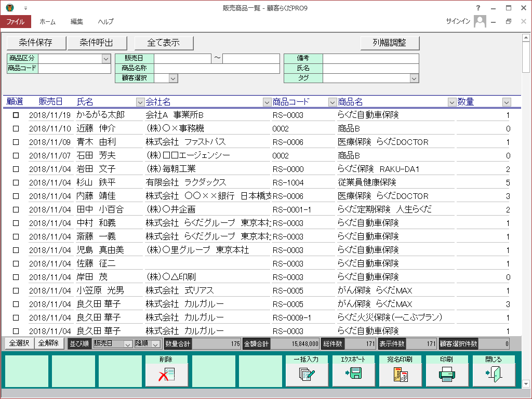Open the 編集 tab

77,22
